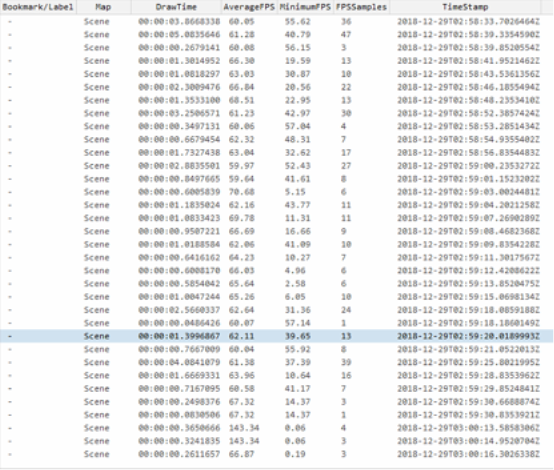
Task: Sort by the Map column header
Action: pos(104,7)
